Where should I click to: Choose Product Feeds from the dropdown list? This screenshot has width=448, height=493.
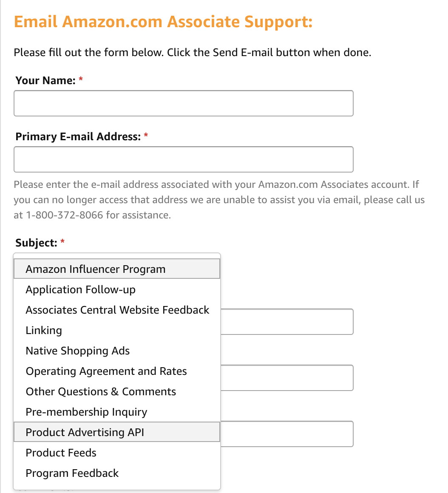click(x=61, y=453)
